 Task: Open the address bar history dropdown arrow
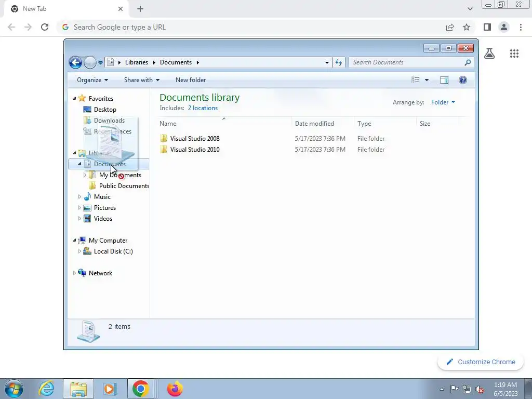click(x=327, y=62)
